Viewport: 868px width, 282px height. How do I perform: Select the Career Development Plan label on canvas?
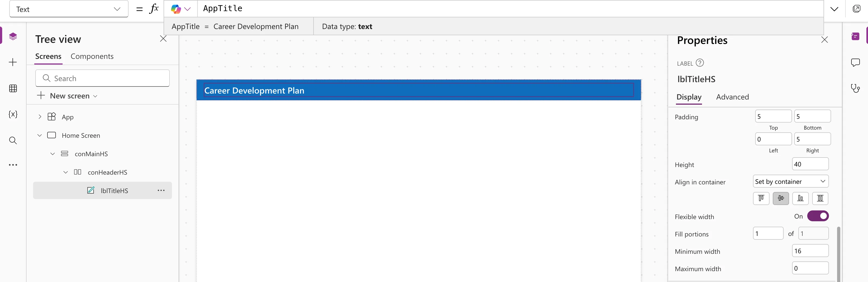tap(419, 90)
